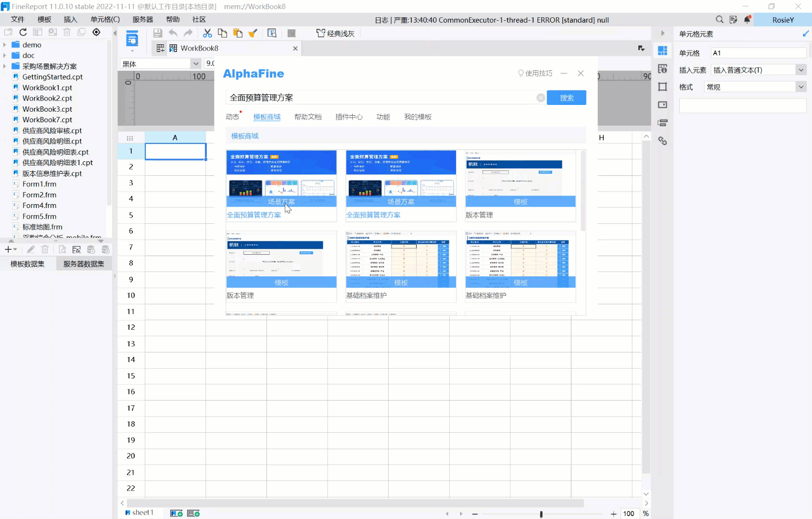
Task: Clear the AlphaFine search field
Action: (x=541, y=98)
